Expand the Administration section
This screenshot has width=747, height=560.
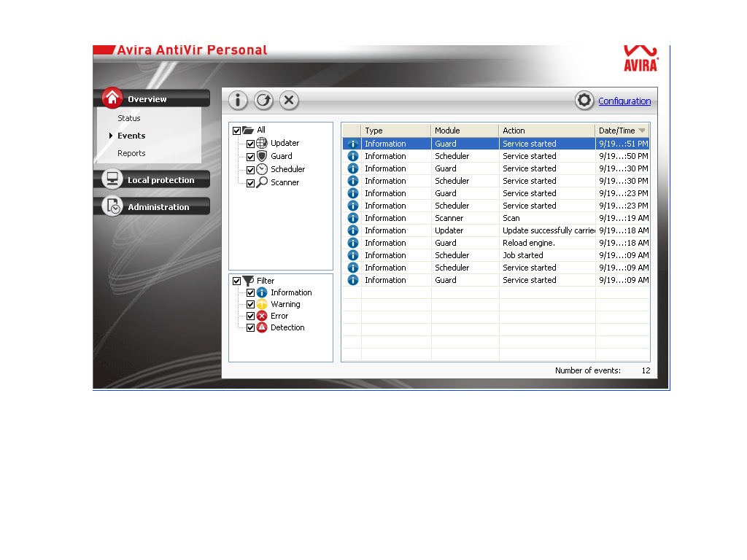(152, 206)
